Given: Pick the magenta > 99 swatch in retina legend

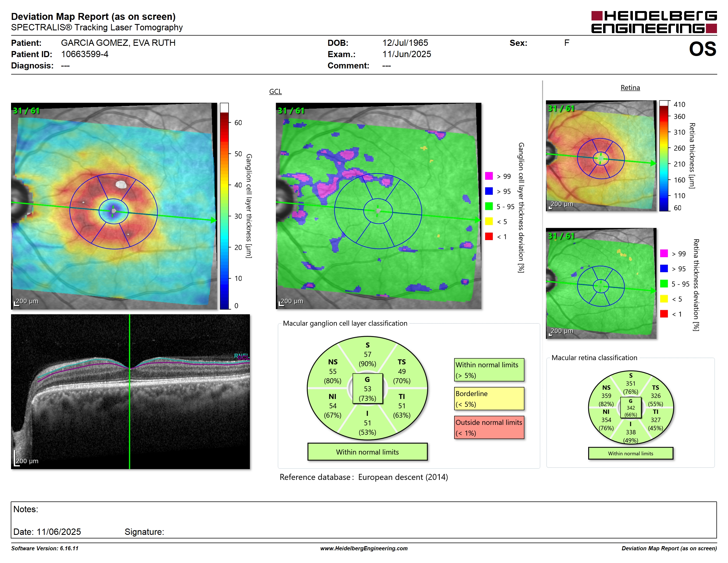Looking at the screenshot, I should tap(664, 253).
